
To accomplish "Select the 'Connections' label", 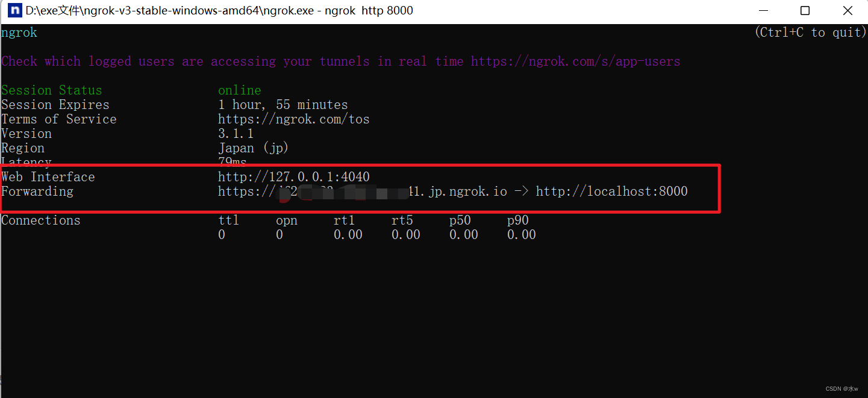I will 41,220.
